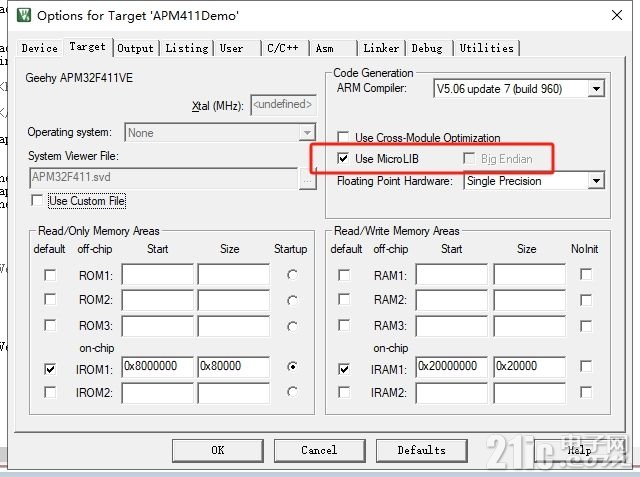Enable NoInit for RAM3

pyautogui.click(x=586, y=326)
